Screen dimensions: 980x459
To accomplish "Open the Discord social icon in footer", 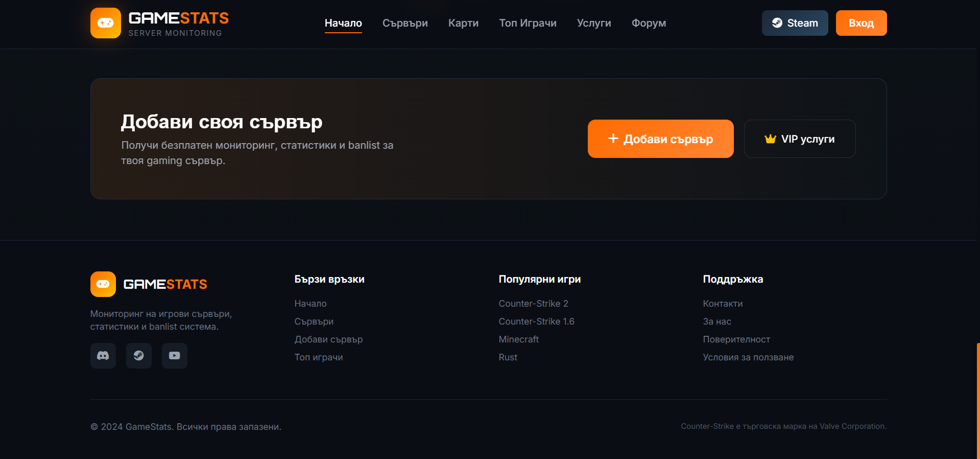I will point(103,356).
